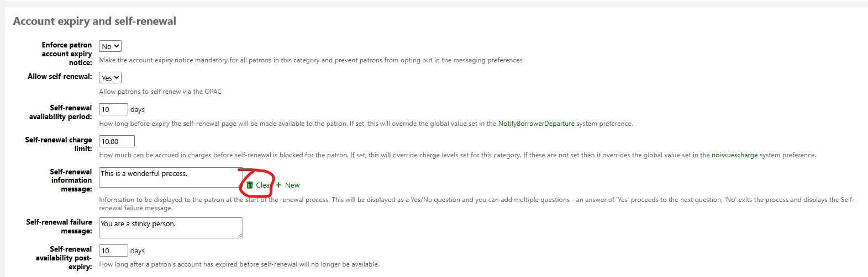The width and height of the screenshot is (868, 277).
Task: Click the "Self-renewal failure message" label
Action: [59, 226]
